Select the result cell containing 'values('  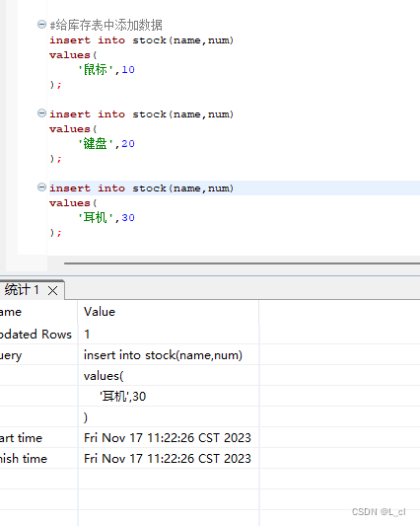coord(169,376)
